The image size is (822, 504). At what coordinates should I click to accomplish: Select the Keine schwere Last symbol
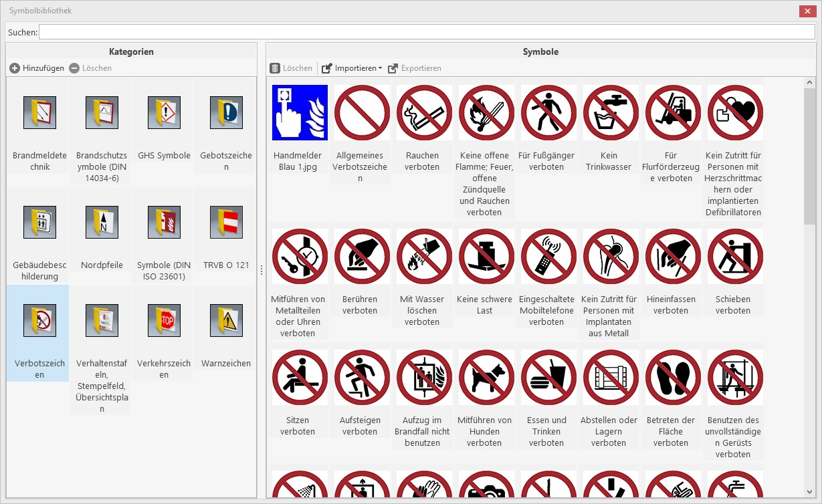487,257
